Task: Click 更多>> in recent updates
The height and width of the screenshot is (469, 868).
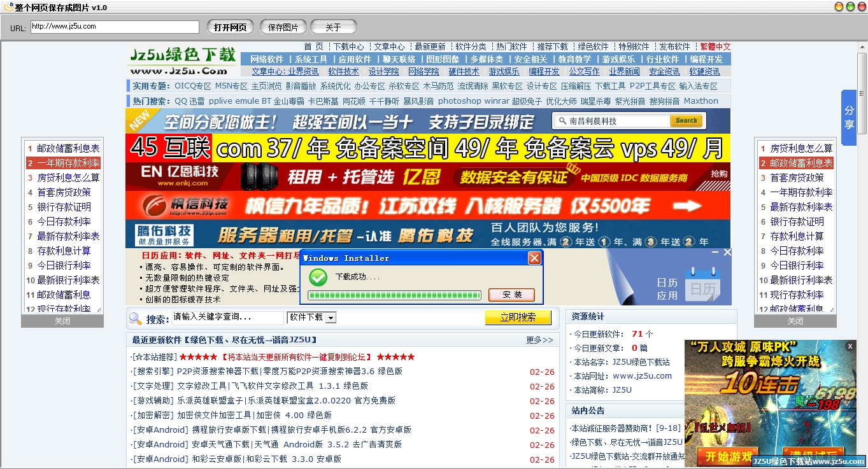Action: coord(540,340)
